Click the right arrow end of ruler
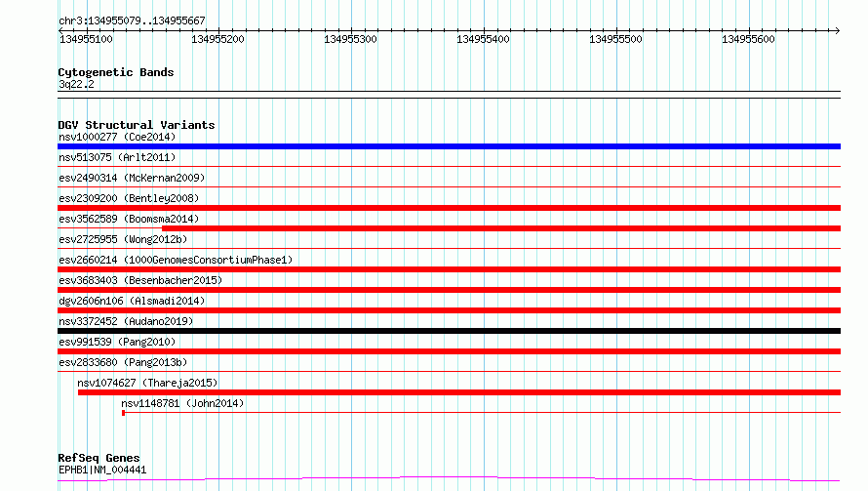The width and height of the screenshot is (868, 491). click(x=837, y=30)
